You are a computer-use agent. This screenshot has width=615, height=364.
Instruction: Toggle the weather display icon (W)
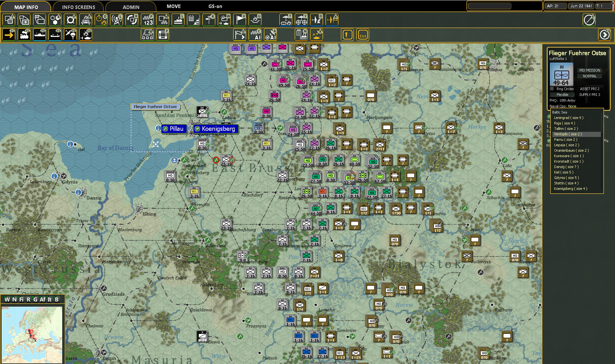tap(224, 20)
